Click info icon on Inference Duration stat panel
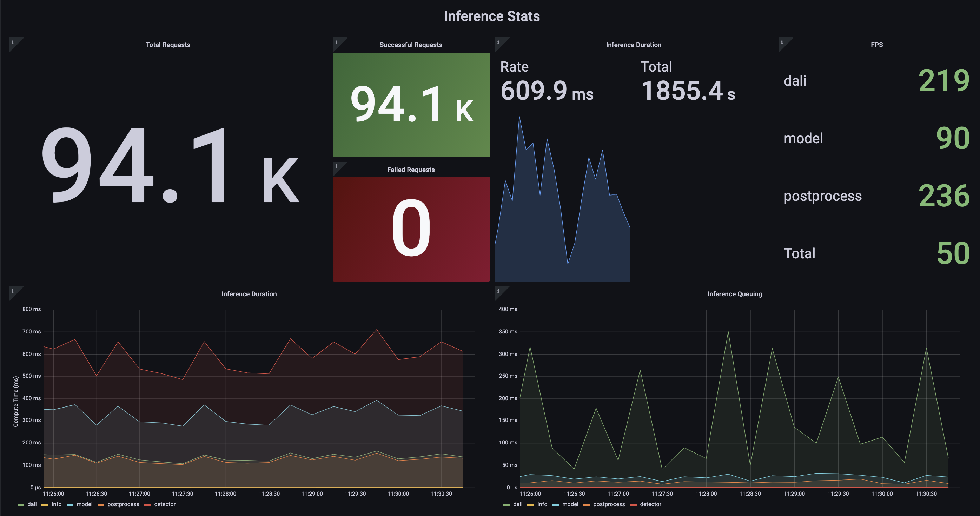This screenshot has width=980, height=516. (498, 42)
